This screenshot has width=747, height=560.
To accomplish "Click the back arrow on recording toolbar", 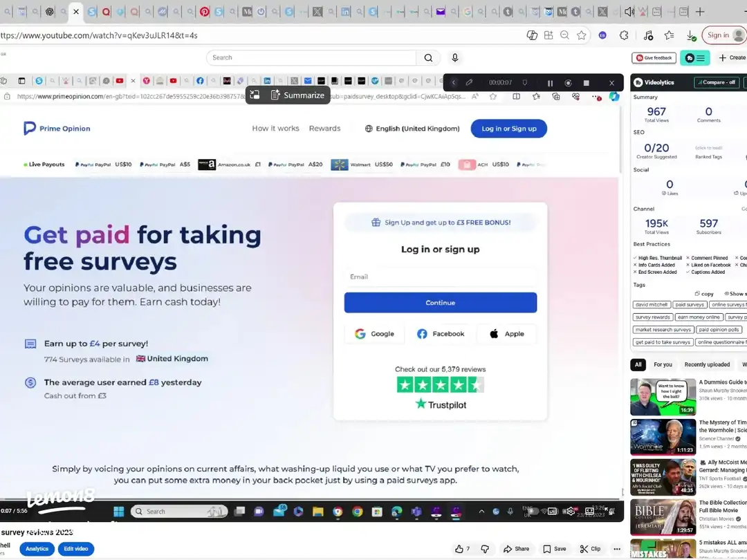I will [454, 83].
